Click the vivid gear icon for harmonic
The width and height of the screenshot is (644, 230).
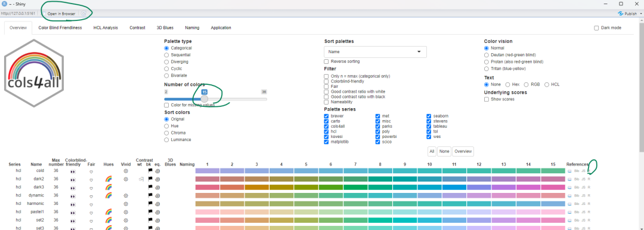(126, 204)
